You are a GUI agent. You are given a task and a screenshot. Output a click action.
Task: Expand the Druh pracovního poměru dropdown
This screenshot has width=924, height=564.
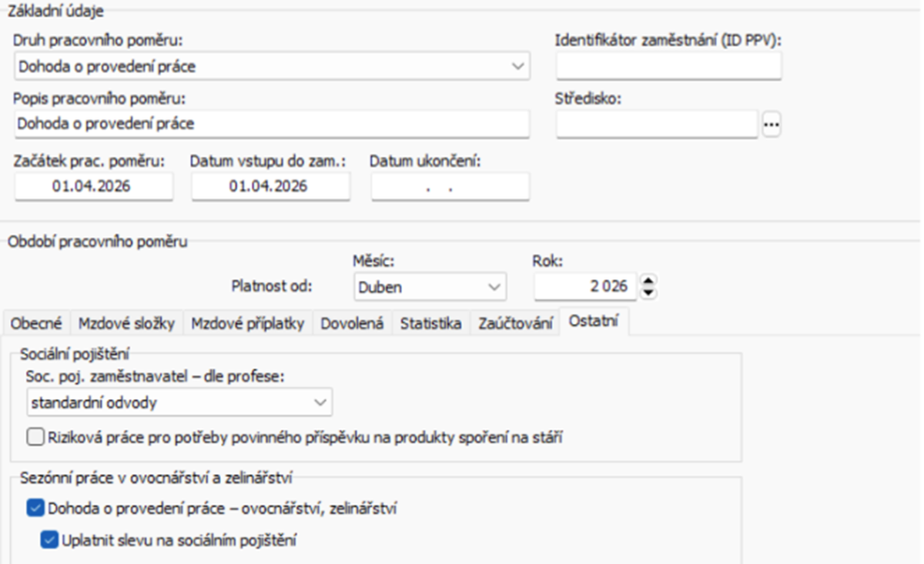pyautogui.click(x=517, y=67)
